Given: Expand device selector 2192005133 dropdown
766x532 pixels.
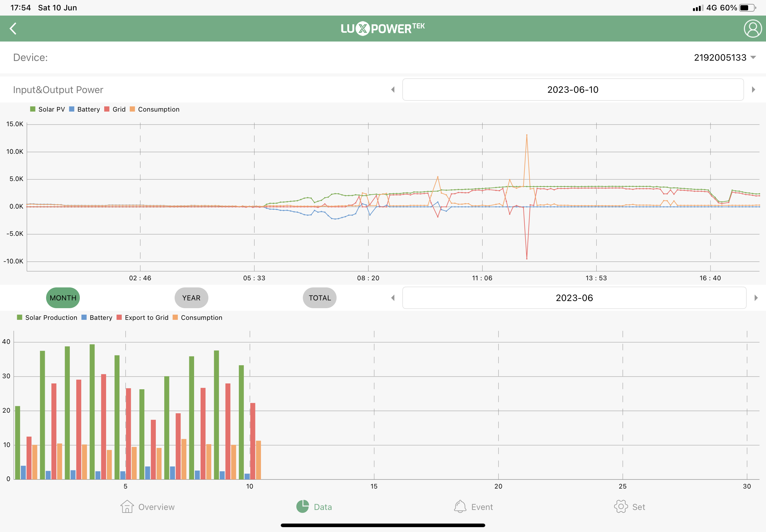Looking at the screenshot, I should [724, 58].
